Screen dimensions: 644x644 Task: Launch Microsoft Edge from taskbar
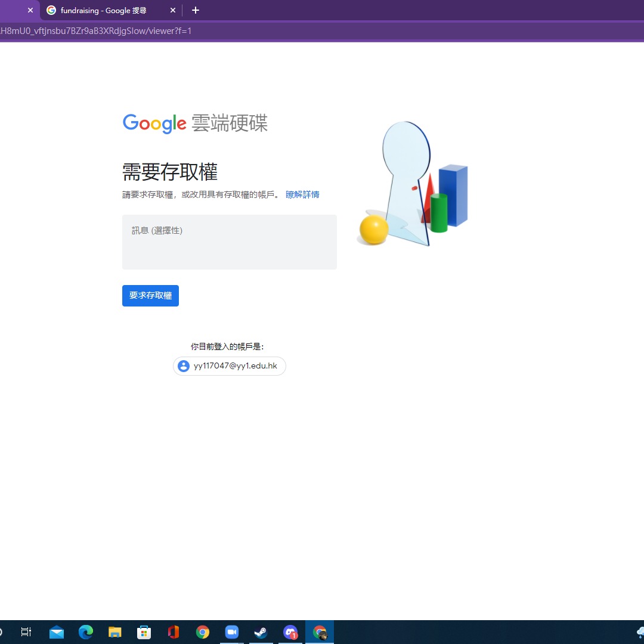[86, 631]
